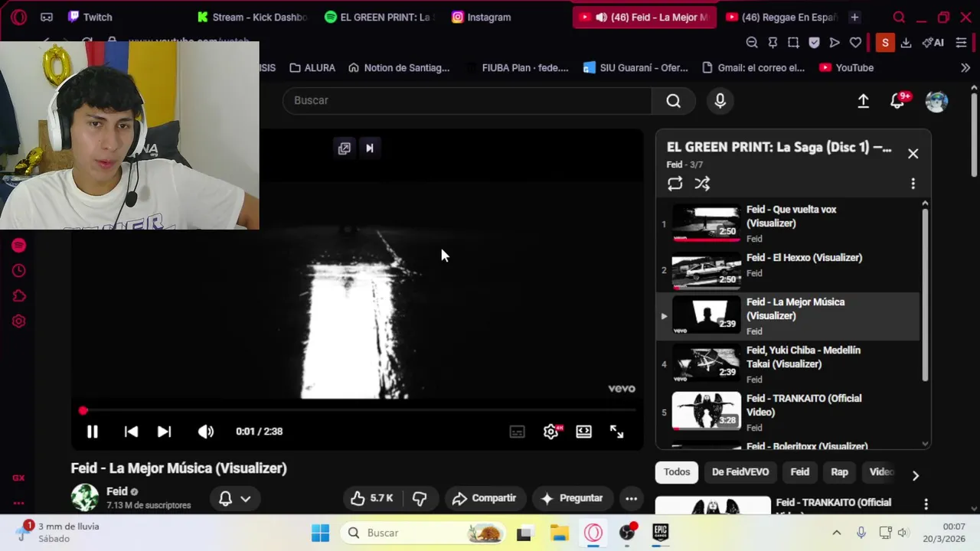The image size is (980, 551).
Task: Expand the video to fullscreen
Action: pos(617,432)
